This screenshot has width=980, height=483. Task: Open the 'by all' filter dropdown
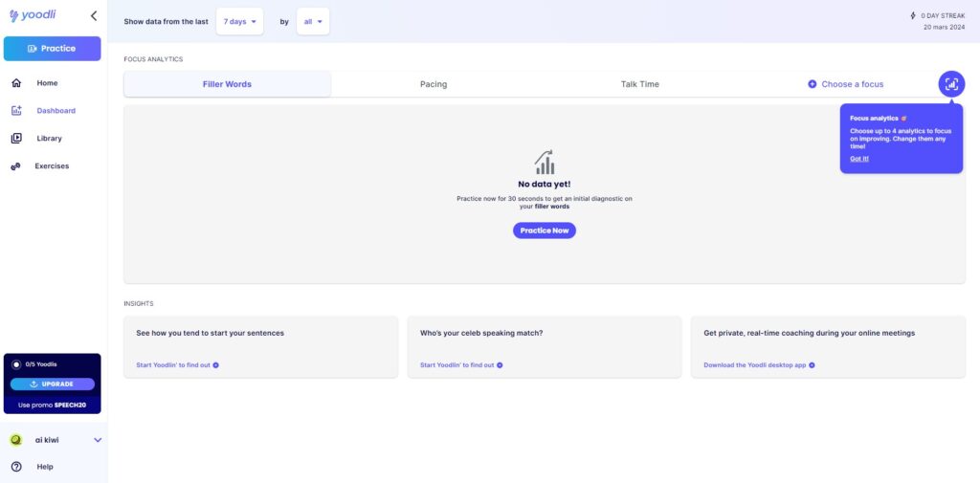tap(313, 21)
